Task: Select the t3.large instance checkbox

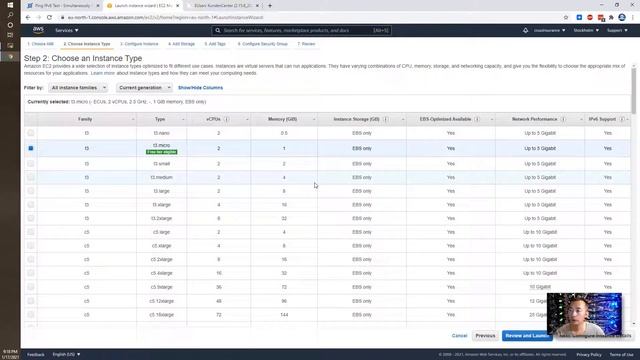Action: (x=31, y=191)
